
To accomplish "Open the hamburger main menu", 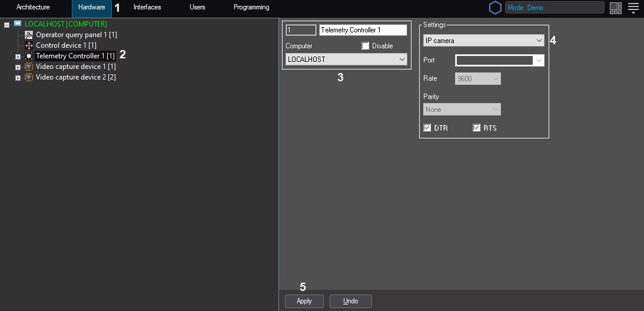I will [633, 8].
